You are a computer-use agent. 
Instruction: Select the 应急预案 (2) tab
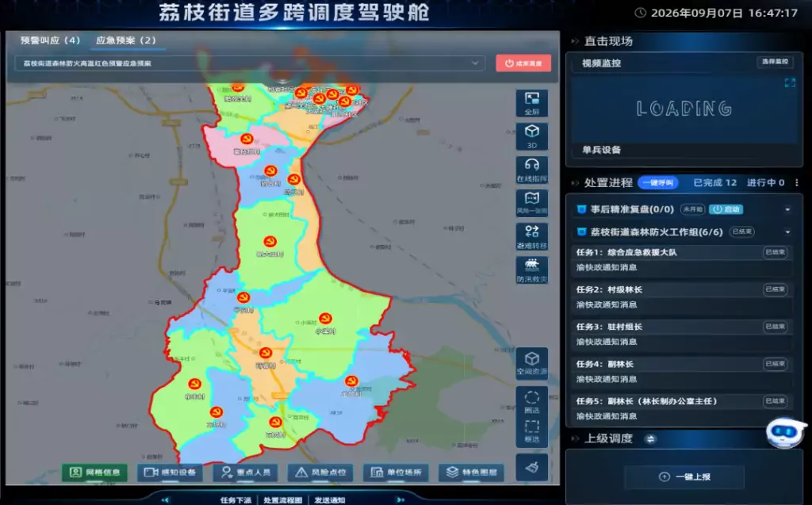[126, 40]
